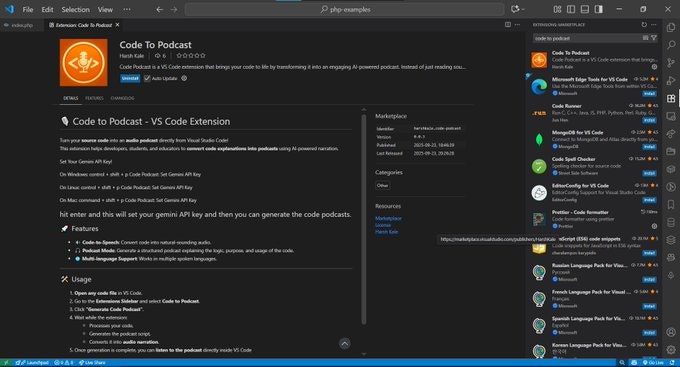Open the extension search filter funnel
The width and height of the screenshot is (680, 367).
pos(654,38)
